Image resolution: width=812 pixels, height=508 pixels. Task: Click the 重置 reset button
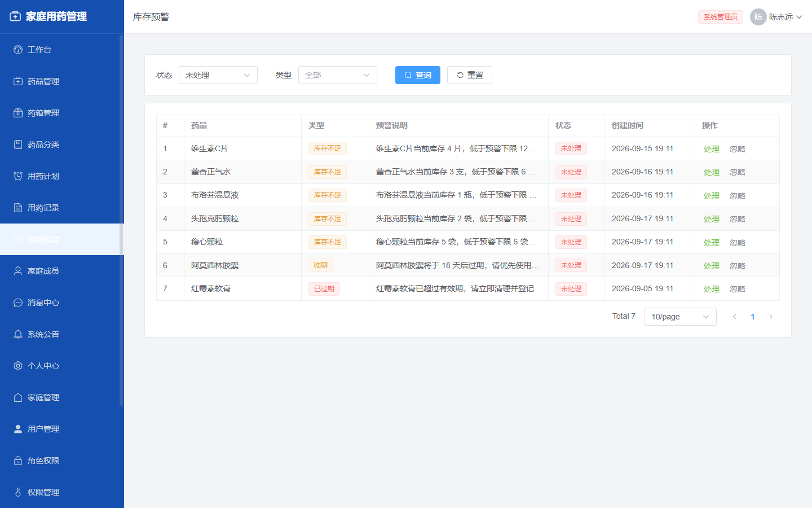click(470, 75)
